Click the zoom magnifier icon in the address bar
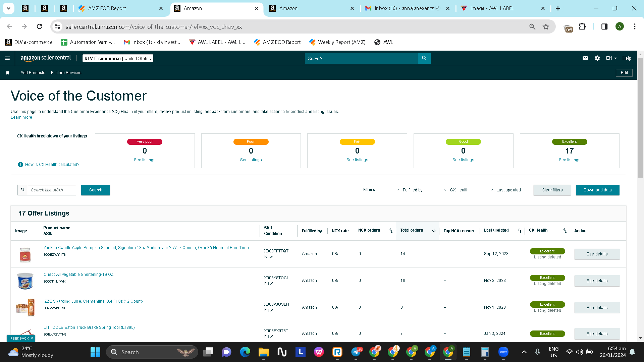 [532, 26]
